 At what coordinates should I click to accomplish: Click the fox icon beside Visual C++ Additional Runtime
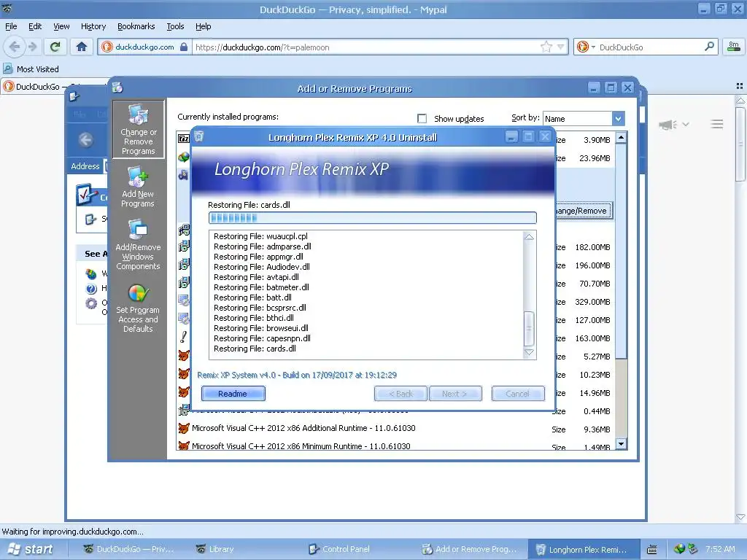tap(183, 428)
